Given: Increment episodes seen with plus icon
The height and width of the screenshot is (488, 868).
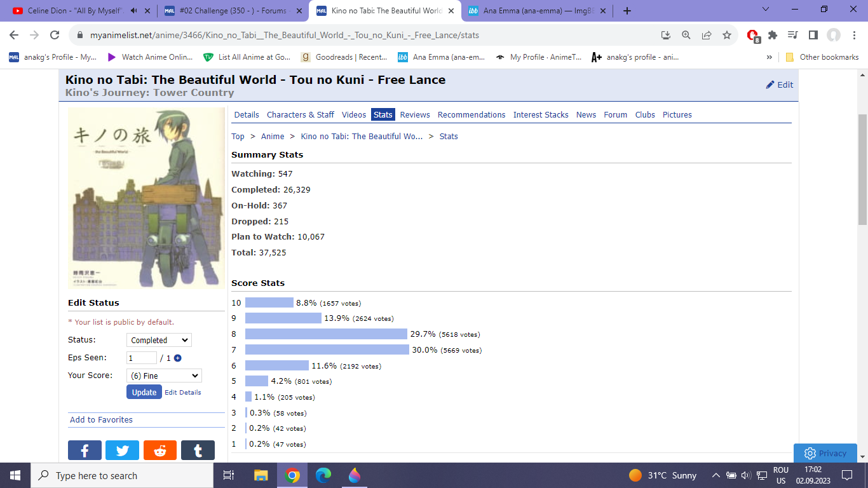Looking at the screenshot, I should [178, 358].
